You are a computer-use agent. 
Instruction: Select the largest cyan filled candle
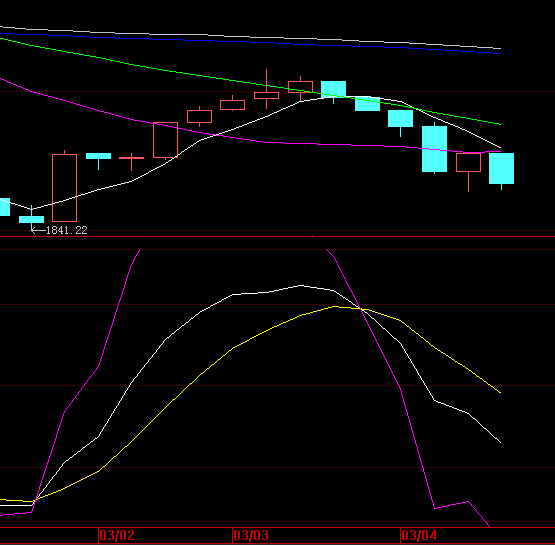click(434, 149)
